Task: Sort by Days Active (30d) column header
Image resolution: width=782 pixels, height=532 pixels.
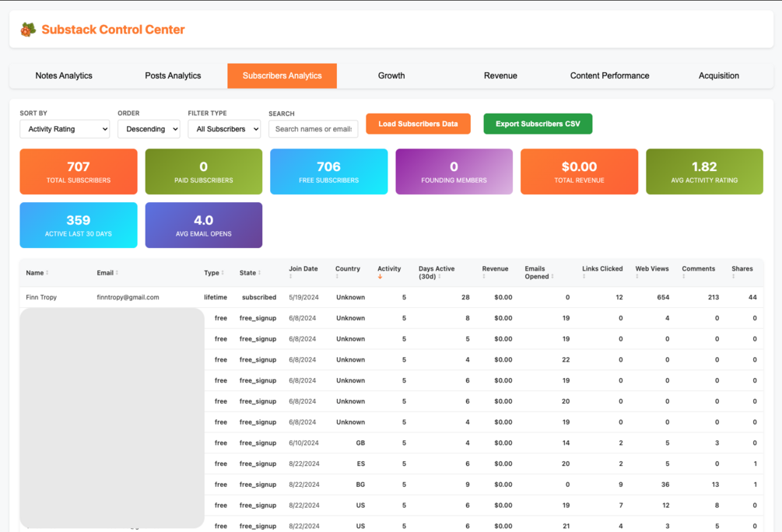Action: coord(437,272)
